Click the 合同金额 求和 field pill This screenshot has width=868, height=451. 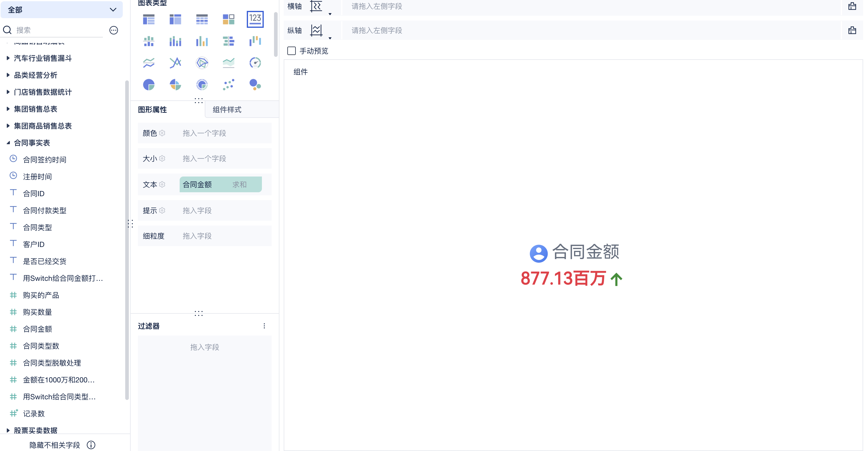click(220, 185)
